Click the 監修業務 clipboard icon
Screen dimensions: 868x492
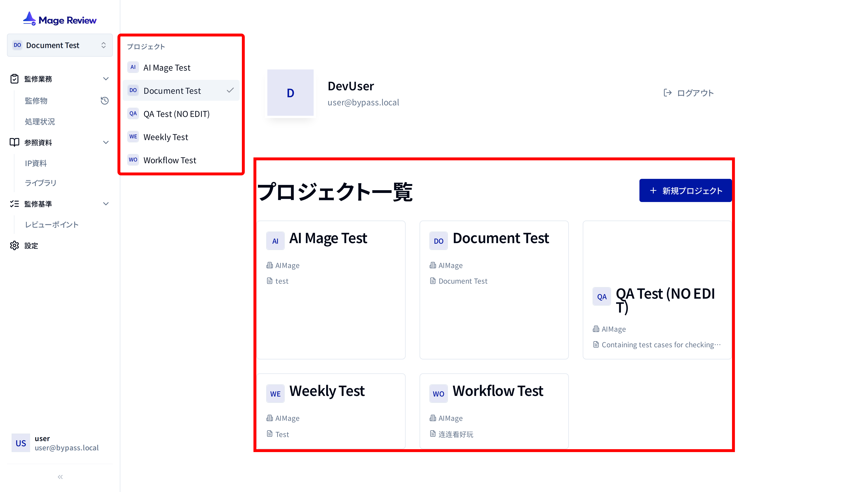[14, 79]
